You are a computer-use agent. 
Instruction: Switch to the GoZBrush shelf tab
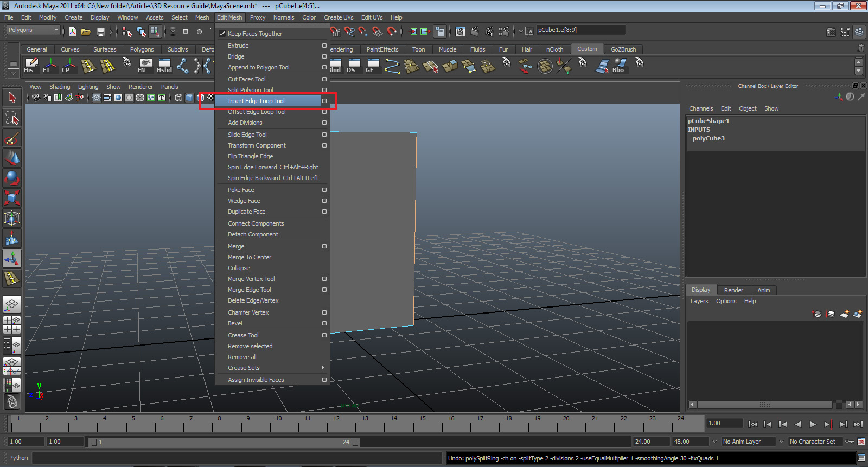click(x=623, y=49)
